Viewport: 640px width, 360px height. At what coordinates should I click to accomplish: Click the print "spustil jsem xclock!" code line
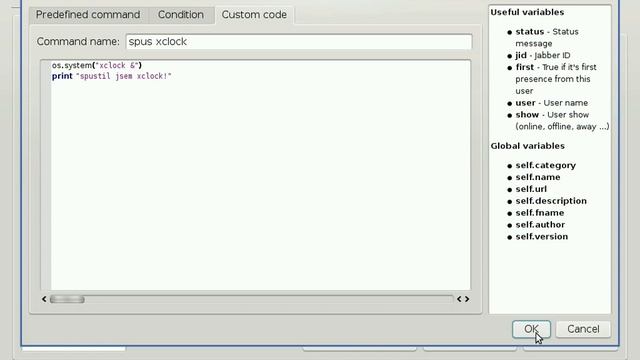111,76
